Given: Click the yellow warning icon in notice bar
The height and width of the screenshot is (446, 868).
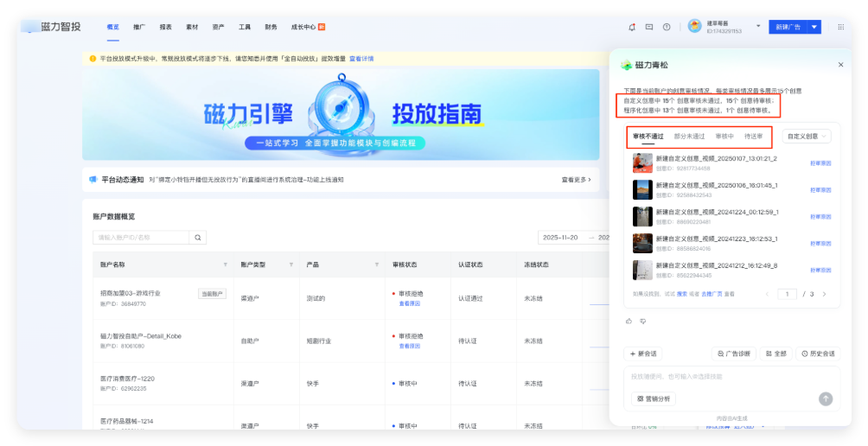Looking at the screenshot, I should 93,58.
